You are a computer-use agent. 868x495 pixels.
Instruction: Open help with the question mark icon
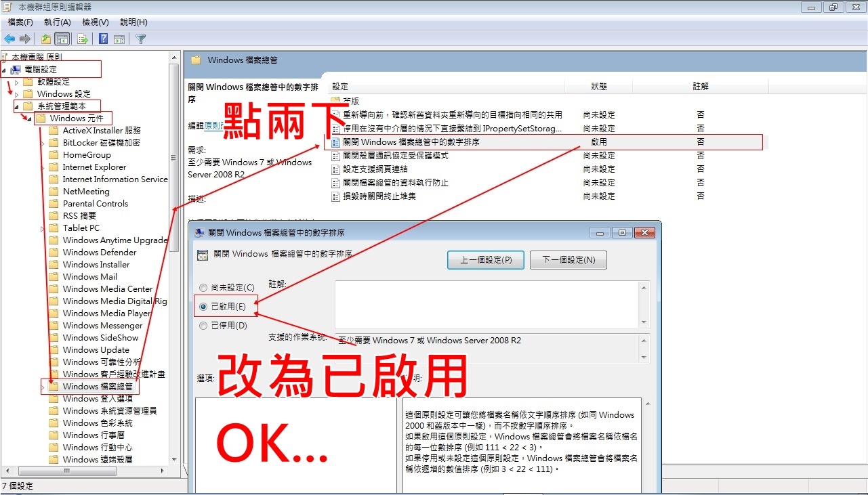click(104, 39)
